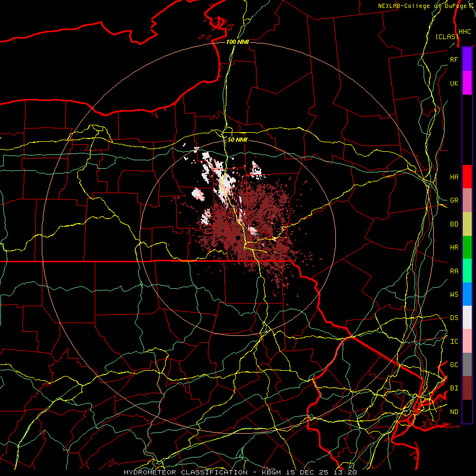The height and width of the screenshot is (476, 476).
Task: Click the 'NEXLAB-College of DuPage' text
Action: (423, 6)
